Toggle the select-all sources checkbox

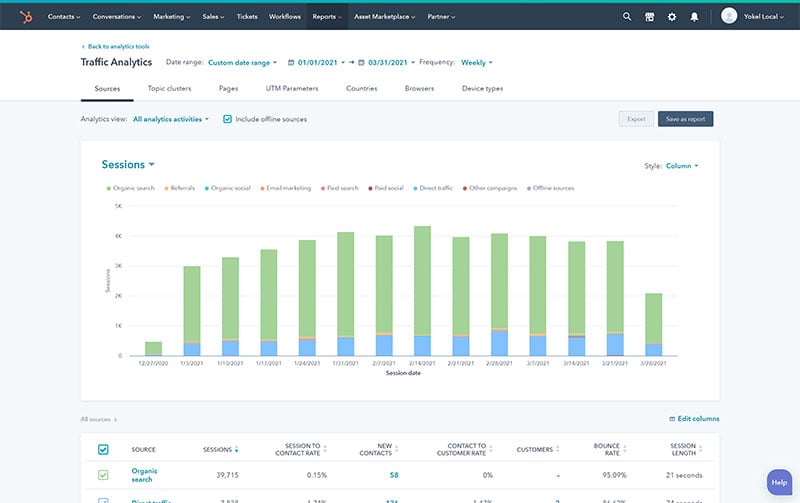(x=103, y=449)
